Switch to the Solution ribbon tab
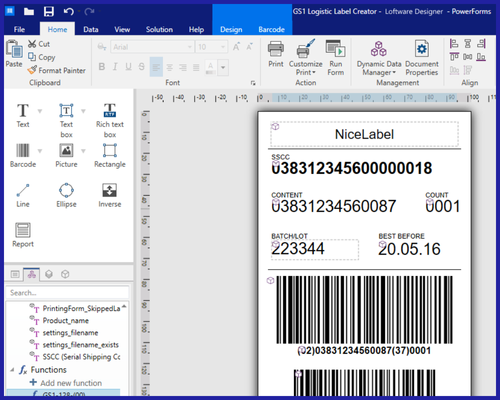Viewport: 500px width, 400px height. pos(159,29)
